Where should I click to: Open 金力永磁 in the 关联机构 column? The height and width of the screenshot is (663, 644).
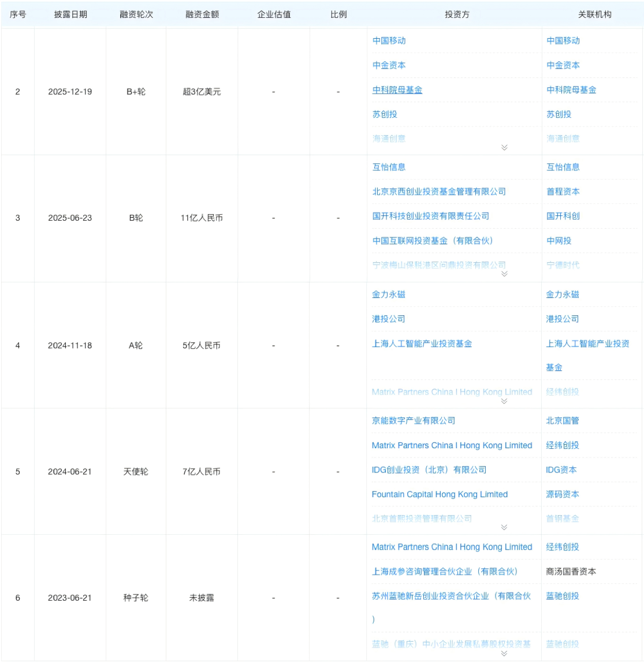click(x=563, y=295)
